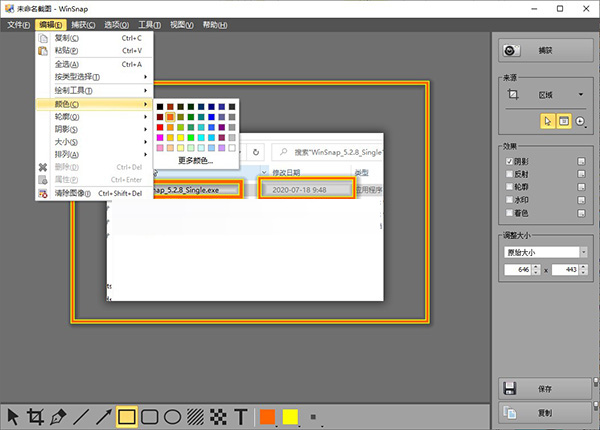Image resolution: width=600 pixels, height=430 pixels.
Task: Open the 区域 source dropdown arrow
Action: tap(580, 94)
